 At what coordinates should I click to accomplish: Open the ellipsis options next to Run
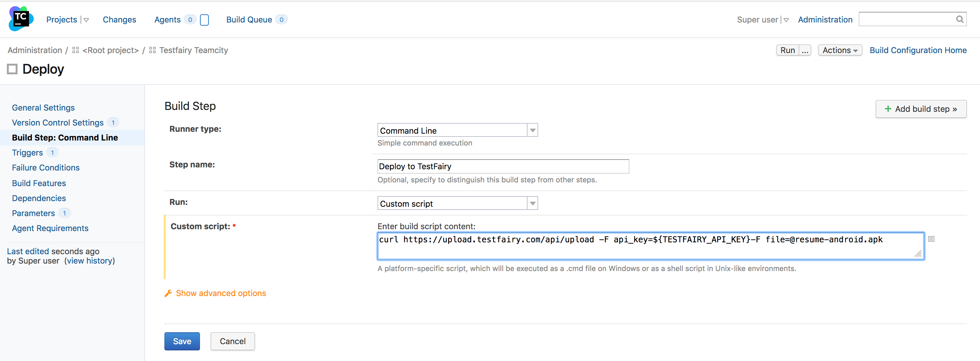[805, 50]
